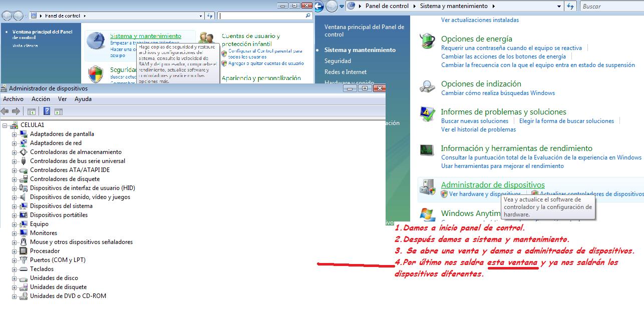644x310 pixels.
Task: Click the Forward arrow in Device Manager toolbar
Action: (16, 111)
